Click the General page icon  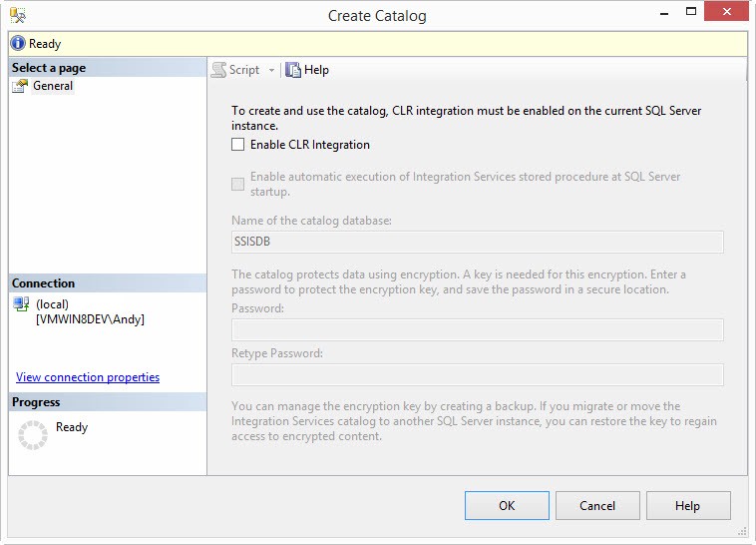(20, 86)
